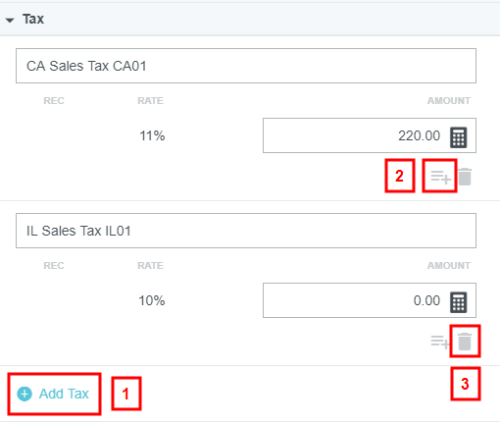The width and height of the screenshot is (500, 423).
Task: Click the Add Tax link text
Action: pyautogui.click(x=64, y=394)
